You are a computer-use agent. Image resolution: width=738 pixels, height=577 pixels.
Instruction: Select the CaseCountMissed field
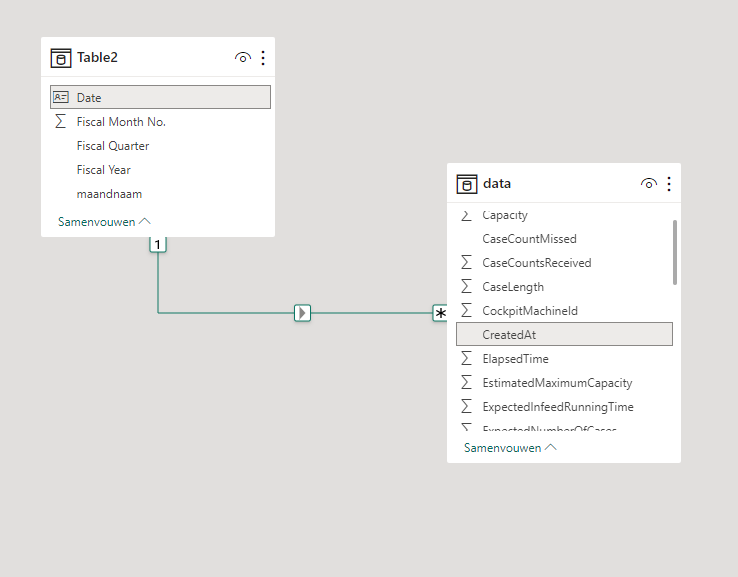(x=564, y=239)
